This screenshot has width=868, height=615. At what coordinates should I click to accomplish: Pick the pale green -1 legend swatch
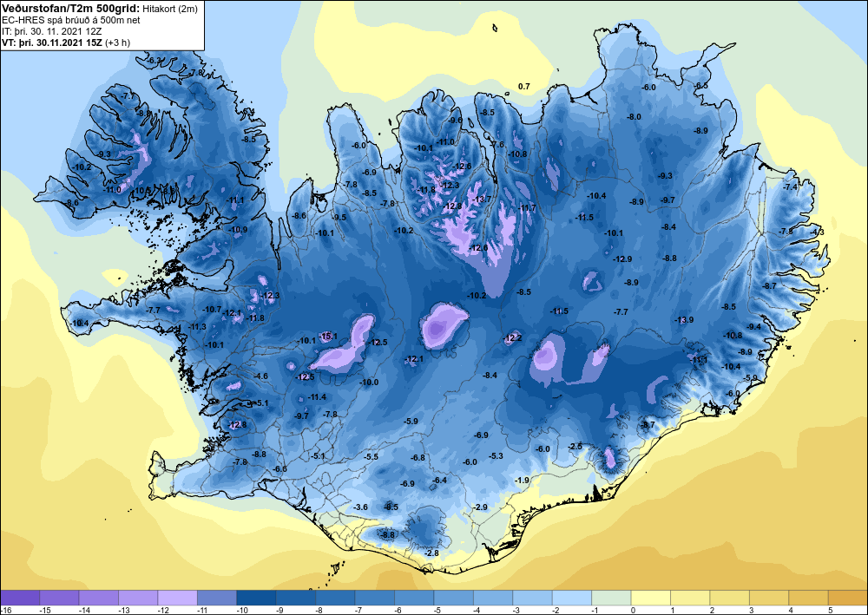coord(611,598)
